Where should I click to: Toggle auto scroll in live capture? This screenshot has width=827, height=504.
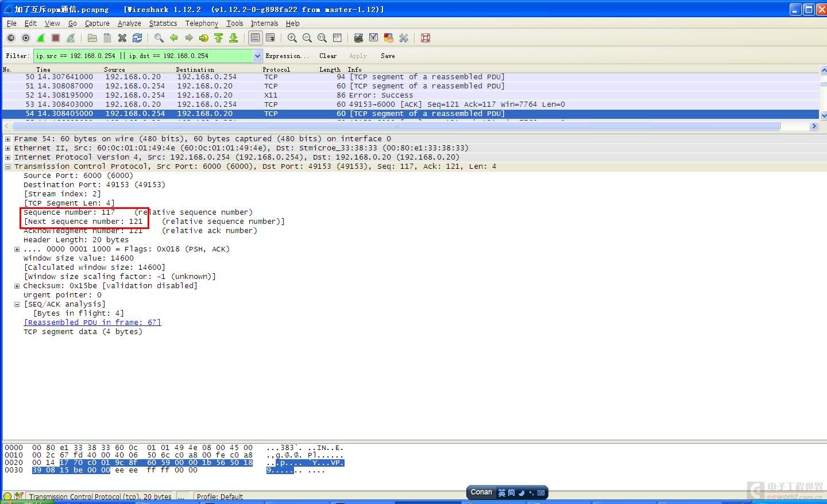[270, 38]
